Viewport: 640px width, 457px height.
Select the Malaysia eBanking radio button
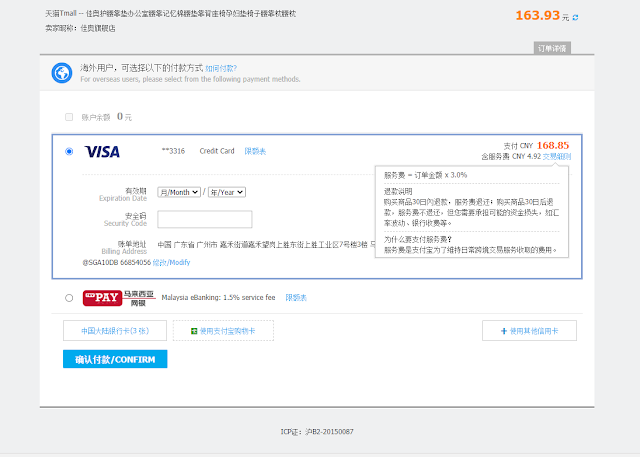(69, 298)
